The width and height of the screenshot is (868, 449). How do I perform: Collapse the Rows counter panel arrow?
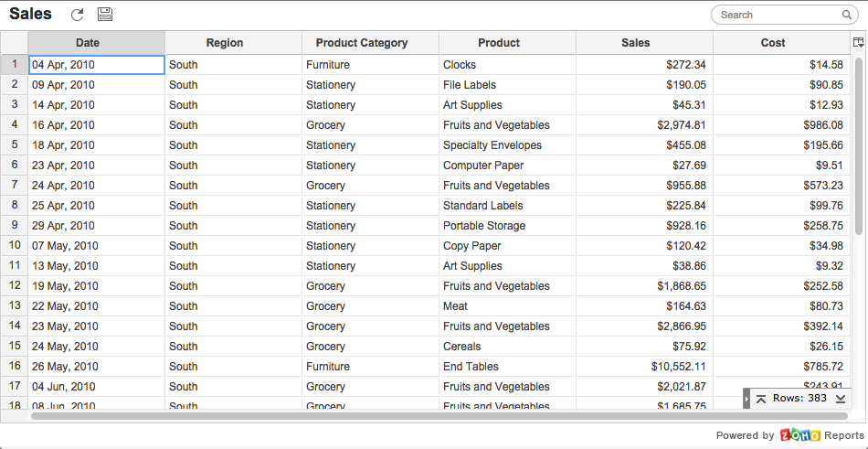tap(746, 399)
